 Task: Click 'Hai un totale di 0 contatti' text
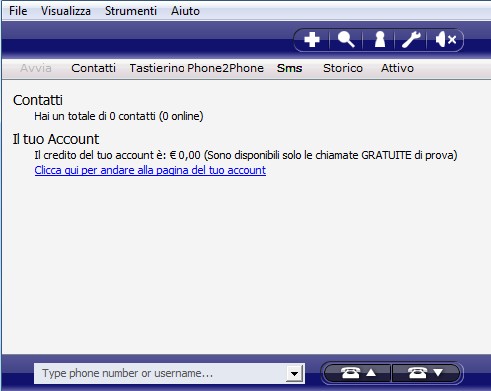pos(119,116)
